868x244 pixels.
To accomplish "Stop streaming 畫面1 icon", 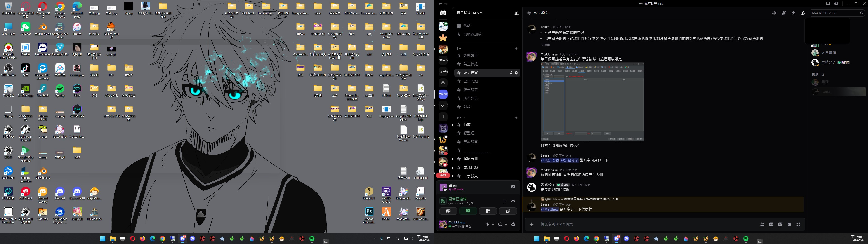I will click(513, 187).
